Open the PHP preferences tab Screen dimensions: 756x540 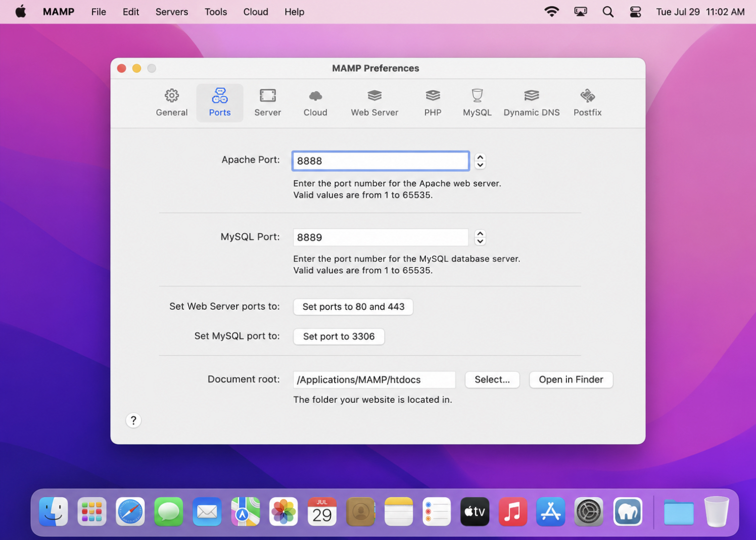point(433,103)
